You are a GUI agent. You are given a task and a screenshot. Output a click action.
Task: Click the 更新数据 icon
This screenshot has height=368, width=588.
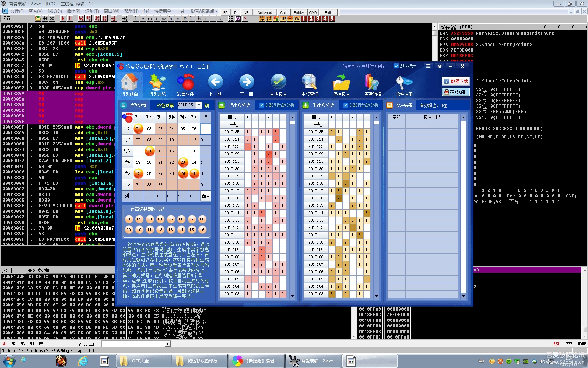tap(373, 84)
